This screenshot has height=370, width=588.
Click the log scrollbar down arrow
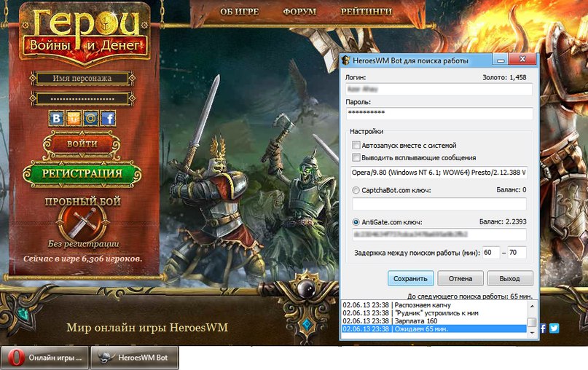pos(532,333)
